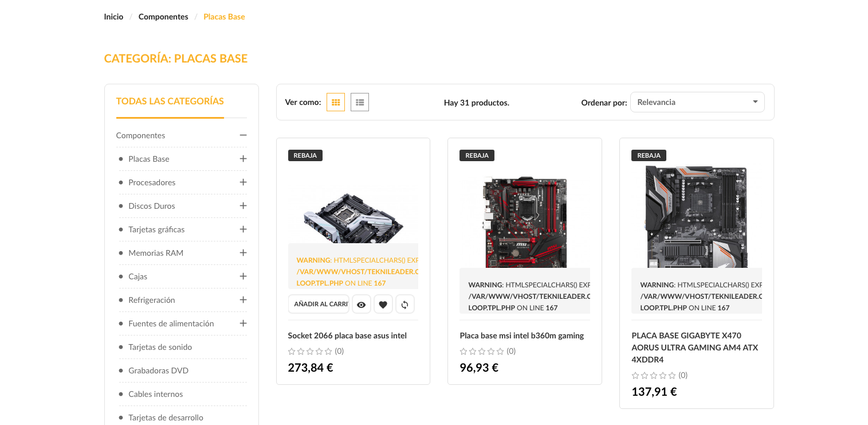
Task: Switch to grid view layout
Action: point(336,102)
